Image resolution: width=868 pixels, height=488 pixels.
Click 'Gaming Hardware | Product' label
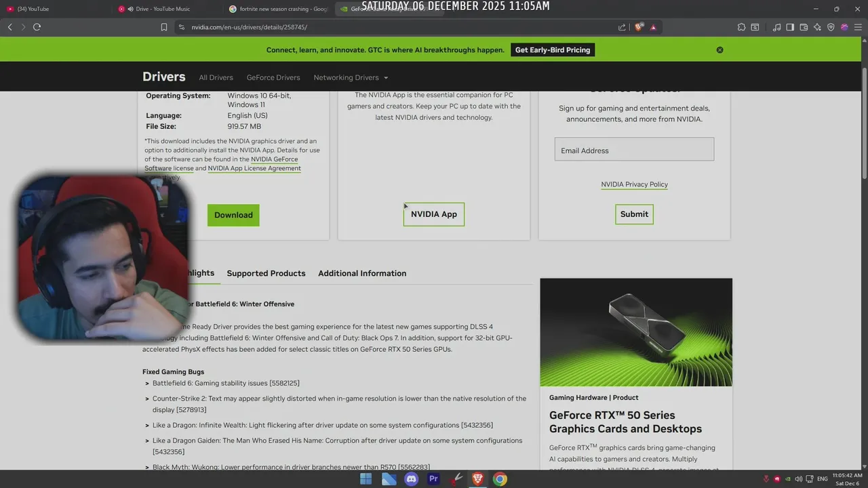click(x=593, y=398)
